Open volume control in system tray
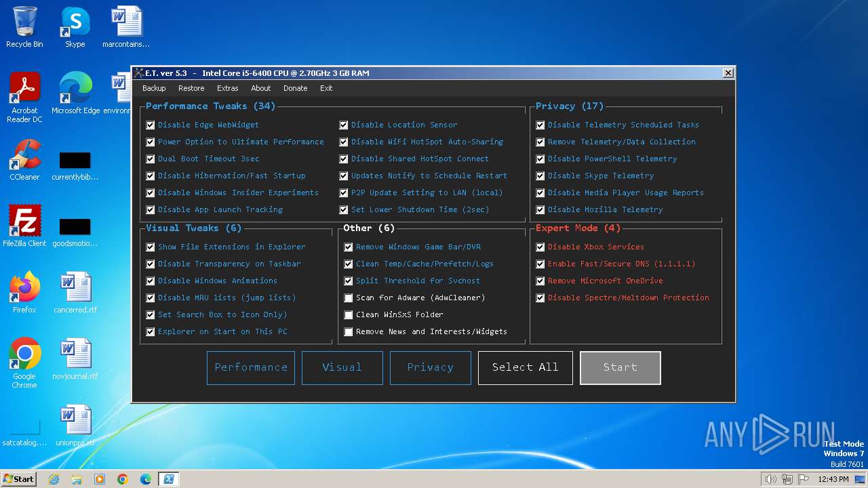This screenshot has height=488, width=868. click(770, 479)
